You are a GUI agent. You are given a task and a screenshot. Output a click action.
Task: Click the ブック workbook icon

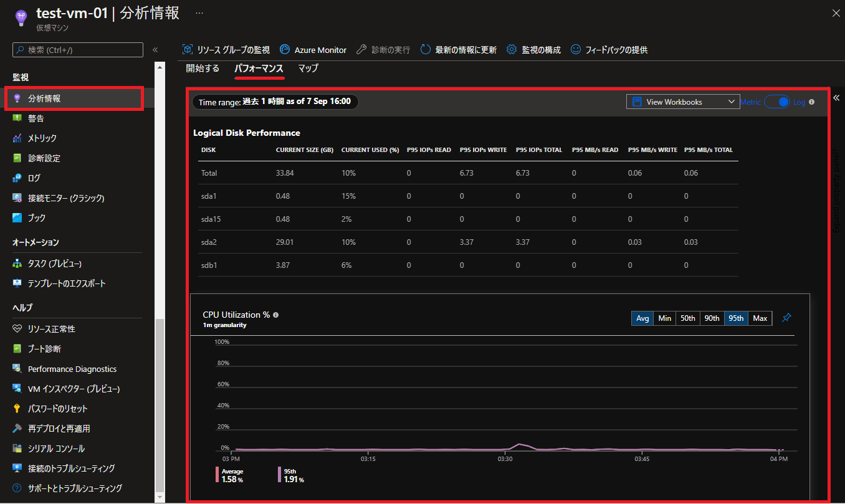coord(17,218)
